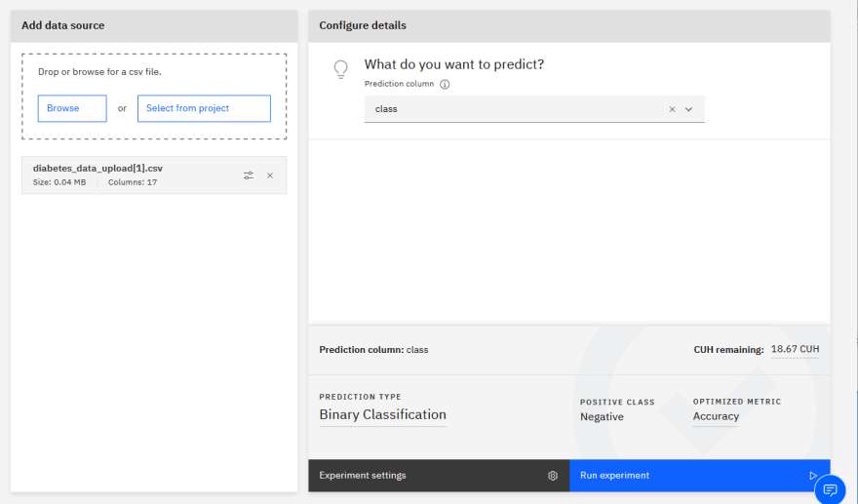This screenshot has height=504, width=858.
Task: Click the gear icon in Experiment settings
Action: (553, 476)
